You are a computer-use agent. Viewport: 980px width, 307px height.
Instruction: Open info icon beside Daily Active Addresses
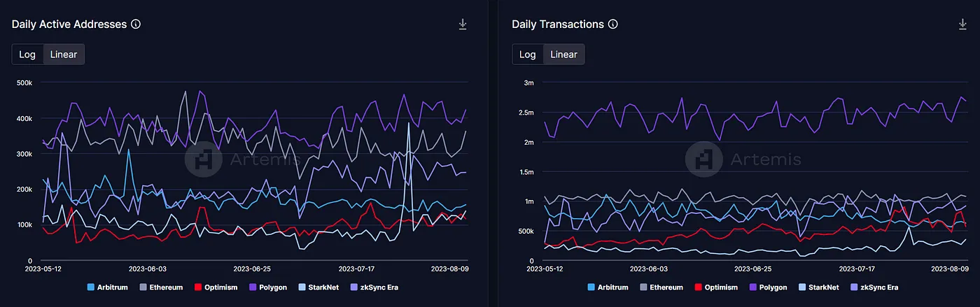coord(136,24)
